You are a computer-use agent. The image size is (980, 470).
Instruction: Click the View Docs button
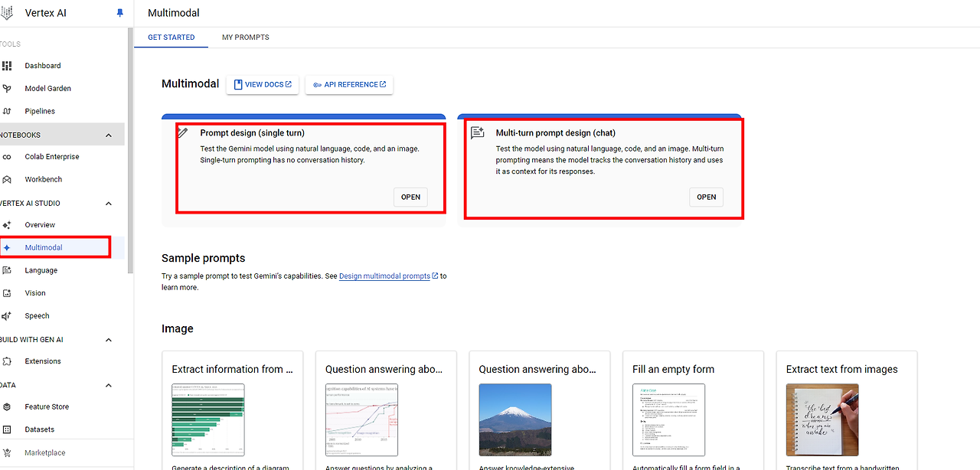tap(263, 84)
